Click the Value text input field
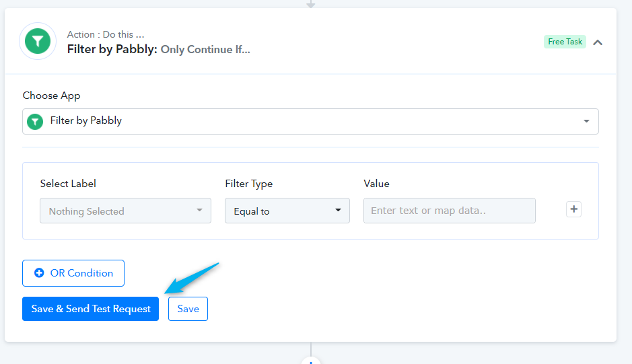Image resolution: width=632 pixels, height=364 pixels. pyautogui.click(x=450, y=211)
